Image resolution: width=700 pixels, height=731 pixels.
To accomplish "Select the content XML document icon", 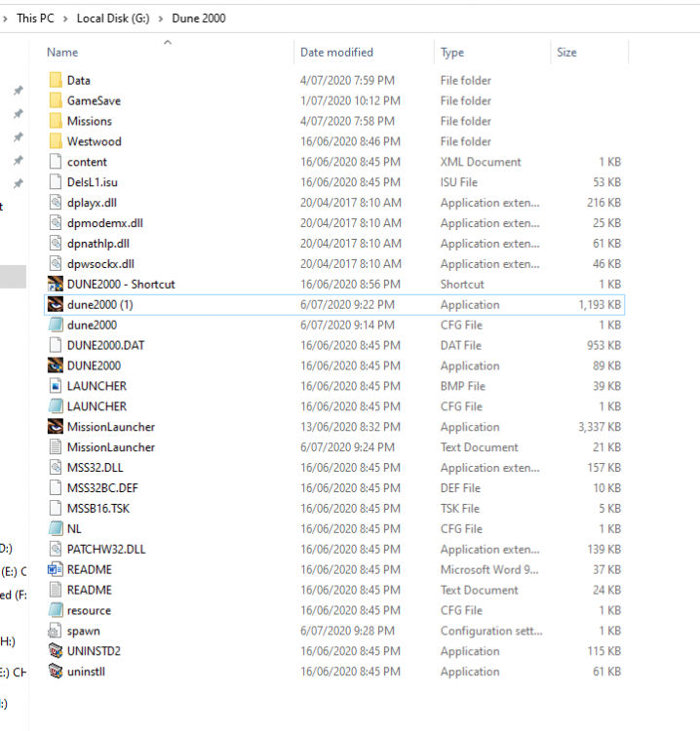I will pos(56,162).
